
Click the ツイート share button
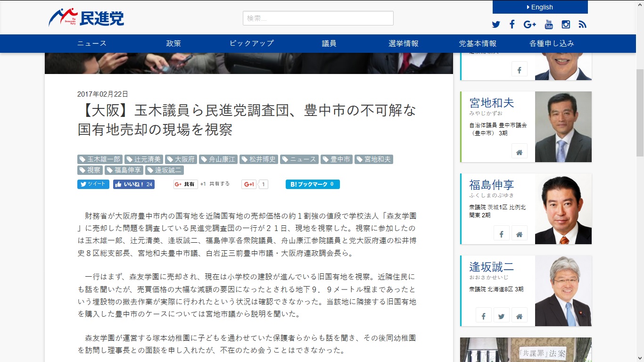[93, 184]
